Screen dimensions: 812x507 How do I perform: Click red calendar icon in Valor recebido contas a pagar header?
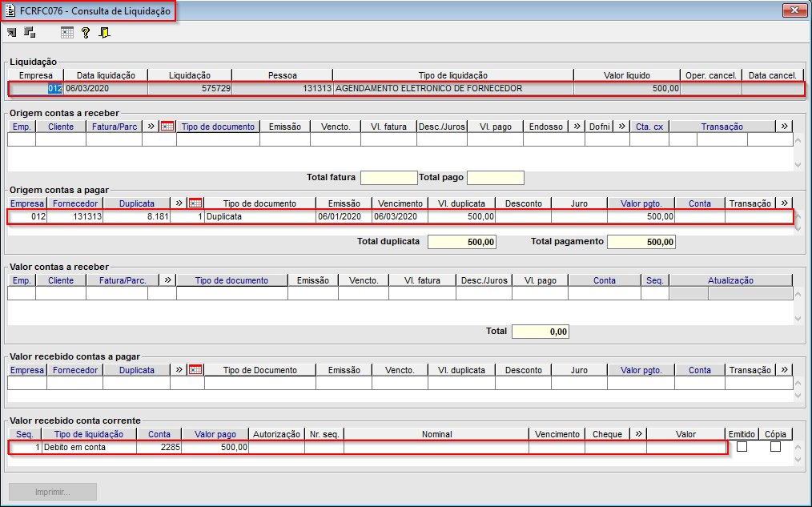pos(195,370)
